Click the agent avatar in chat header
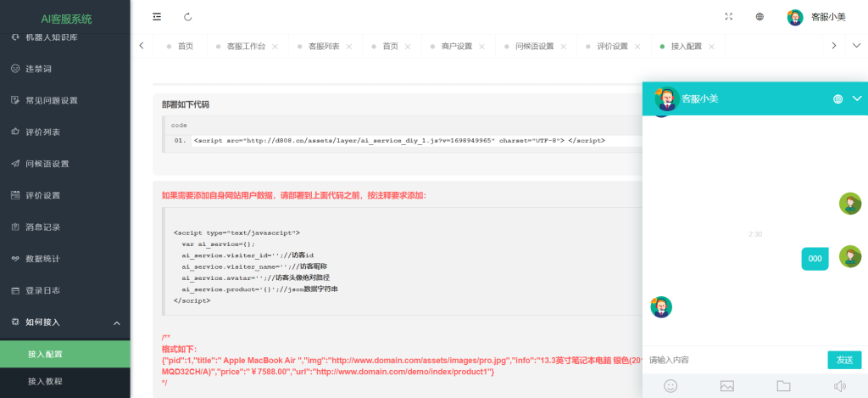This screenshot has width=868, height=398. (666, 98)
